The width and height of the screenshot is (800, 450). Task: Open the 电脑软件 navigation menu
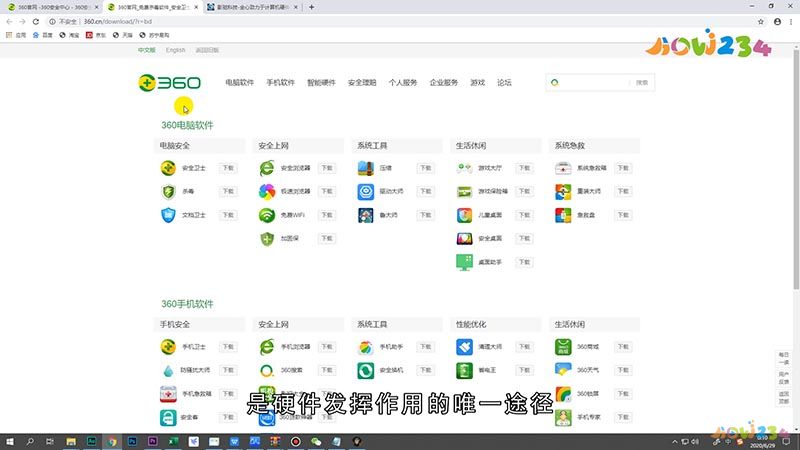tap(239, 83)
